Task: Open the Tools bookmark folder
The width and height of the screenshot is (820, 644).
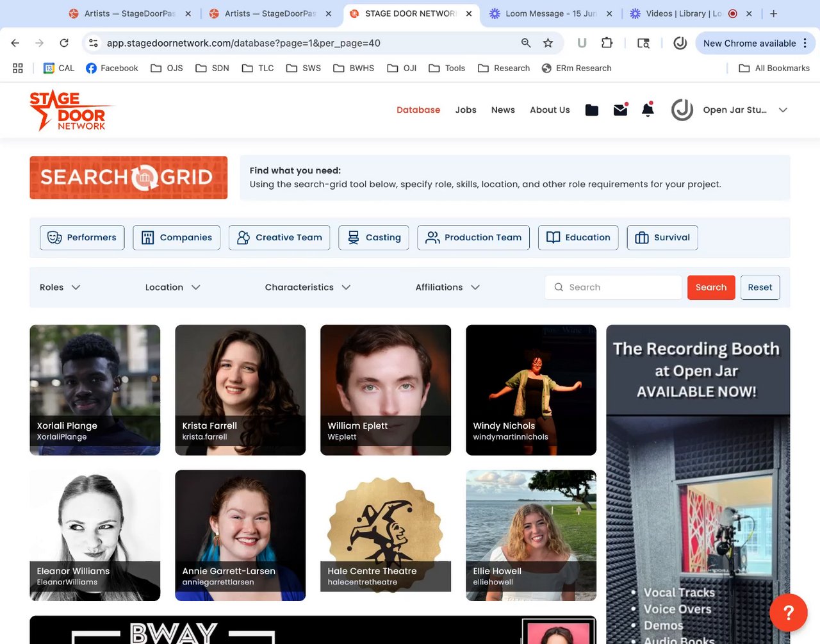Action: (447, 68)
